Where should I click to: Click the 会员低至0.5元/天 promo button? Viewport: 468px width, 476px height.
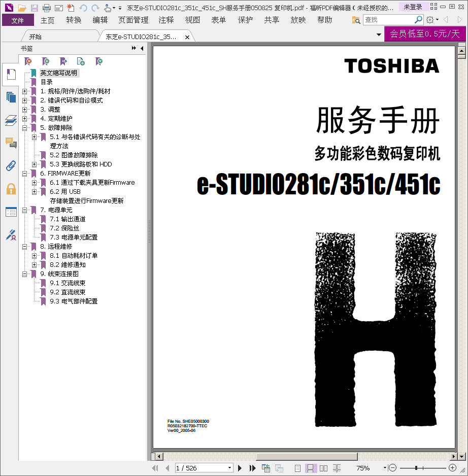click(x=424, y=33)
